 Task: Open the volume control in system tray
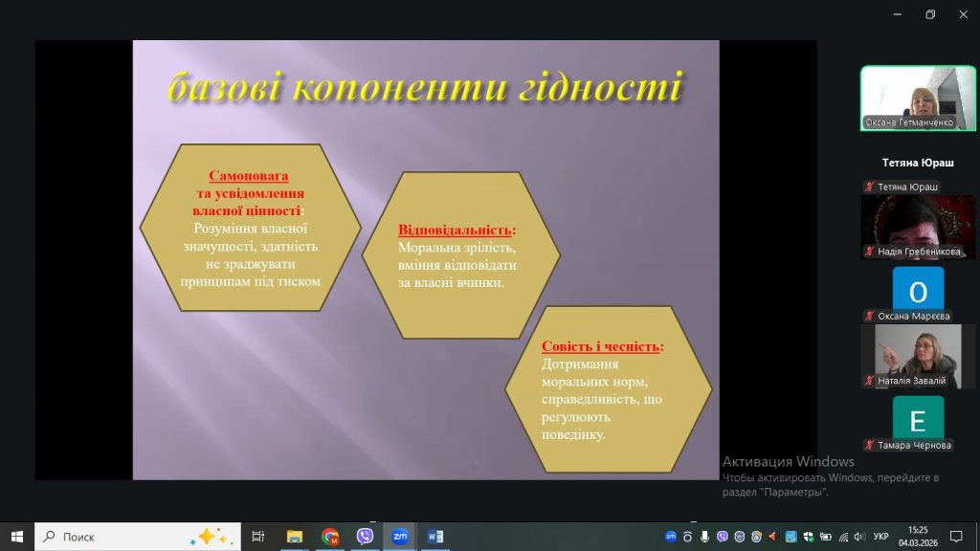coord(859,537)
